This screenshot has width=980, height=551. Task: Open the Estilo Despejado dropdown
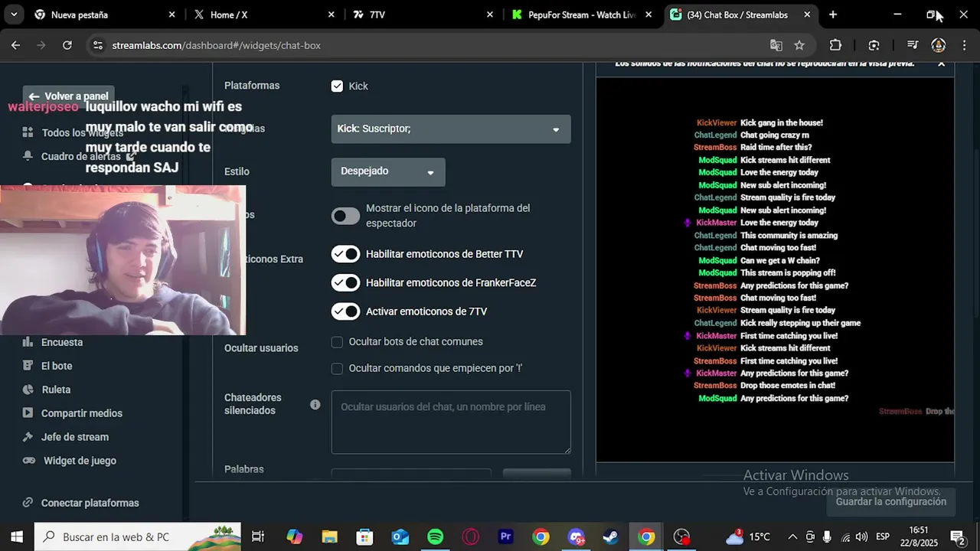[x=388, y=172]
